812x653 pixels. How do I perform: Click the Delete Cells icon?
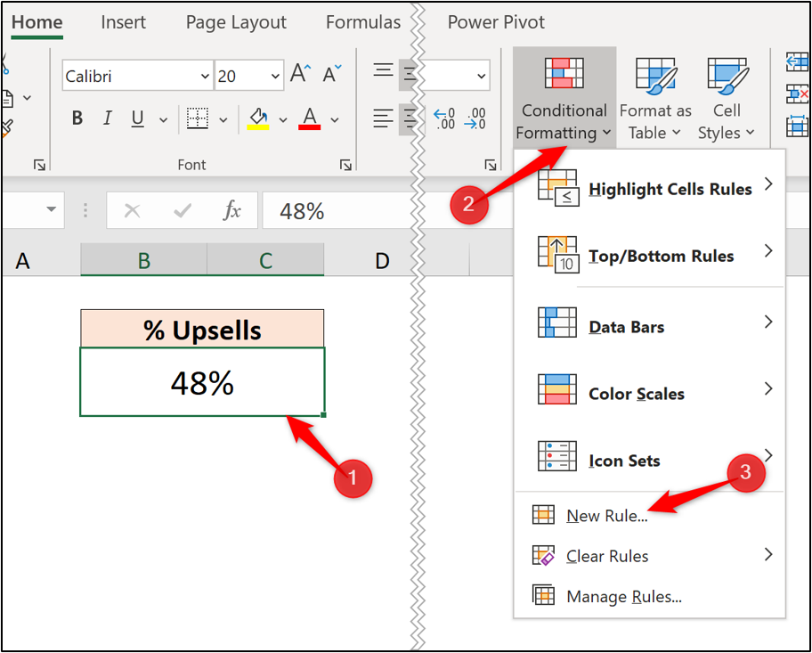[x=797, y=92]
